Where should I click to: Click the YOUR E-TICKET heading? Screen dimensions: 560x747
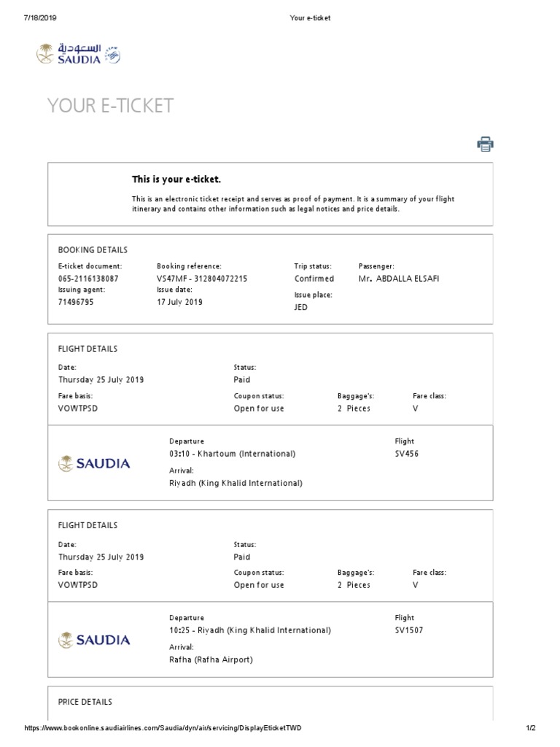(x=110, y=106)
